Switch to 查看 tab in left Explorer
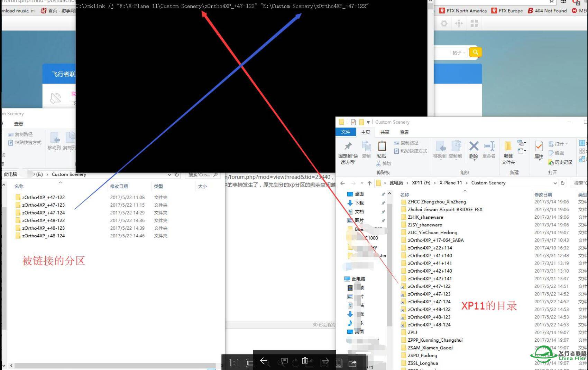This screenshot has width=588, height=370. [x=19, y=124]
